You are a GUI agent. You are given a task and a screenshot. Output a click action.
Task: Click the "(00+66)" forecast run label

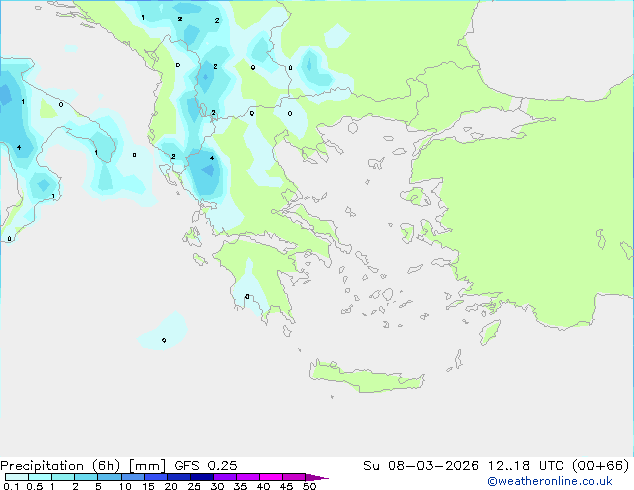[x=601, y=466]
